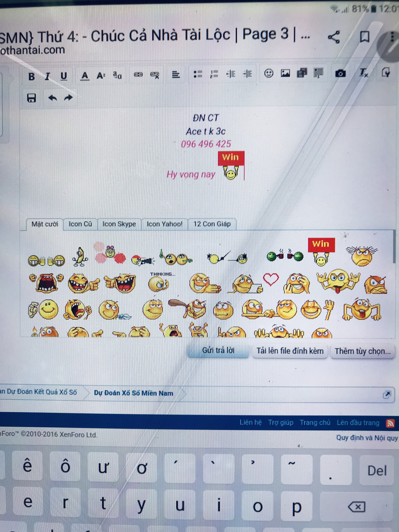Toggle italic formatting button

[47, 77]
